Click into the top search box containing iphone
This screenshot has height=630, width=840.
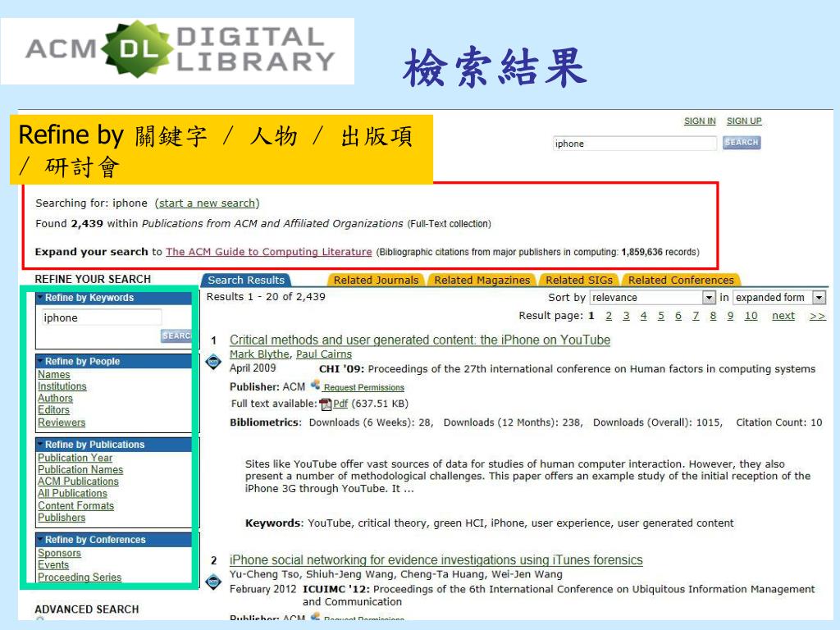634,144
